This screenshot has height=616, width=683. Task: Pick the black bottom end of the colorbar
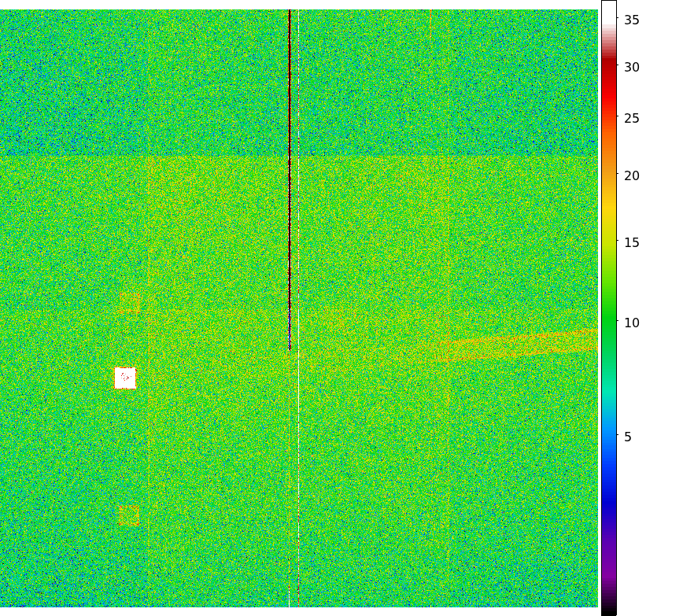[609, 610]
